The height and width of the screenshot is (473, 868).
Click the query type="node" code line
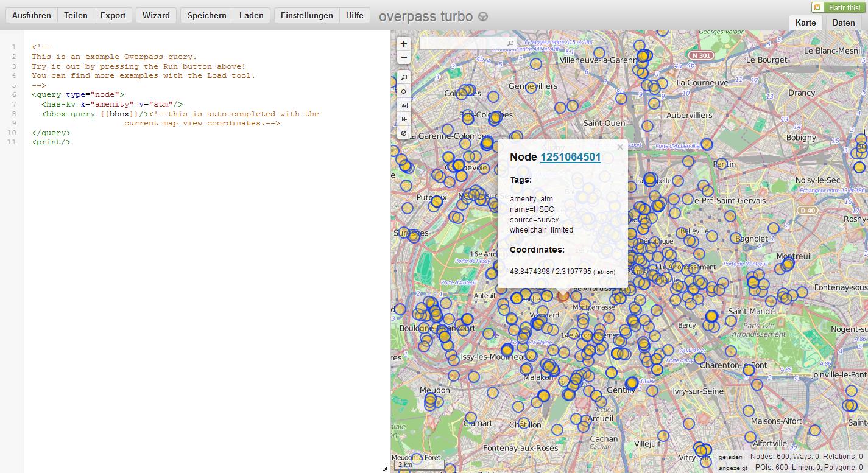pos(78,94)
